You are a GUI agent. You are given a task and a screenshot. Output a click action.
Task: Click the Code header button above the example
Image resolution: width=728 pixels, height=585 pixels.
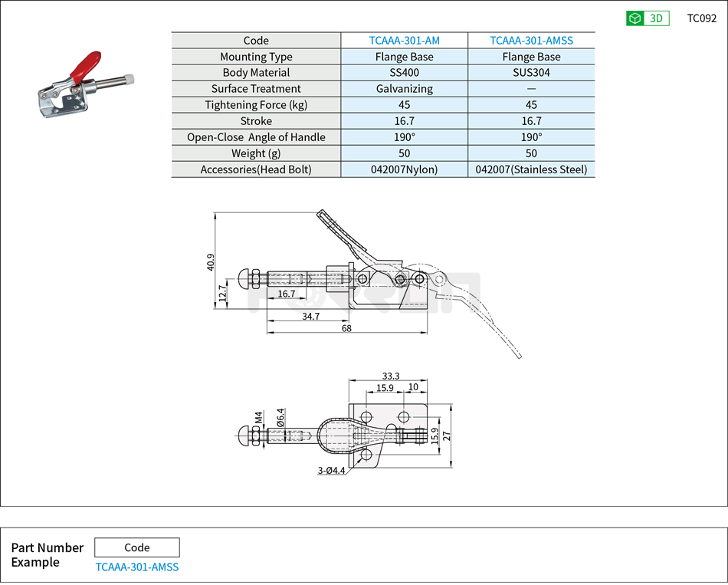[136, 547]
